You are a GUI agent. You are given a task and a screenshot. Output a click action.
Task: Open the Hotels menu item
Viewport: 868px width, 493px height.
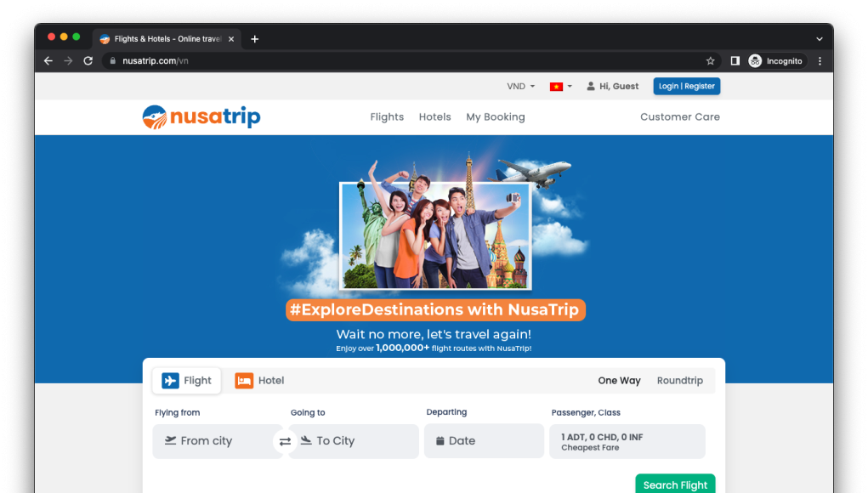[434, 116]
